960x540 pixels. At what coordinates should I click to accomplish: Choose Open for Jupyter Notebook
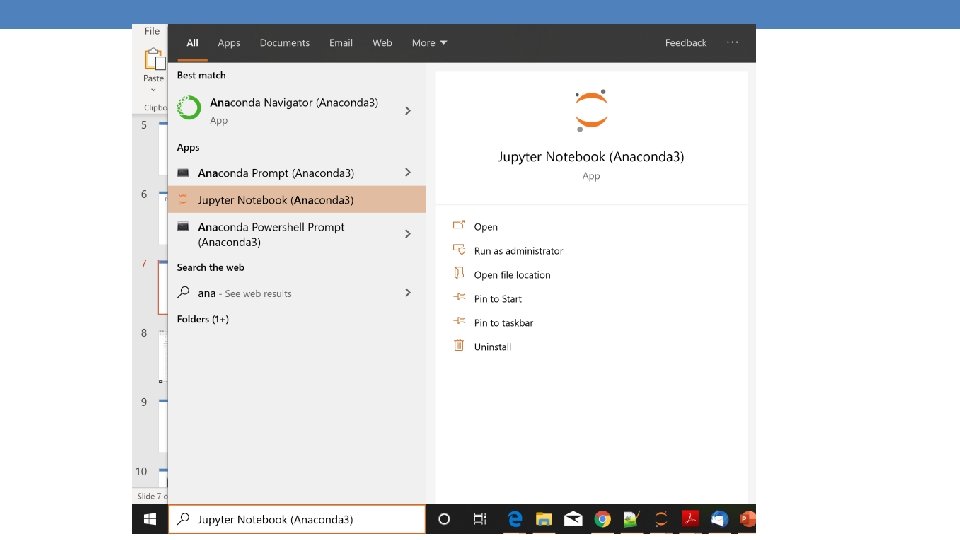[x=486, y=227]
